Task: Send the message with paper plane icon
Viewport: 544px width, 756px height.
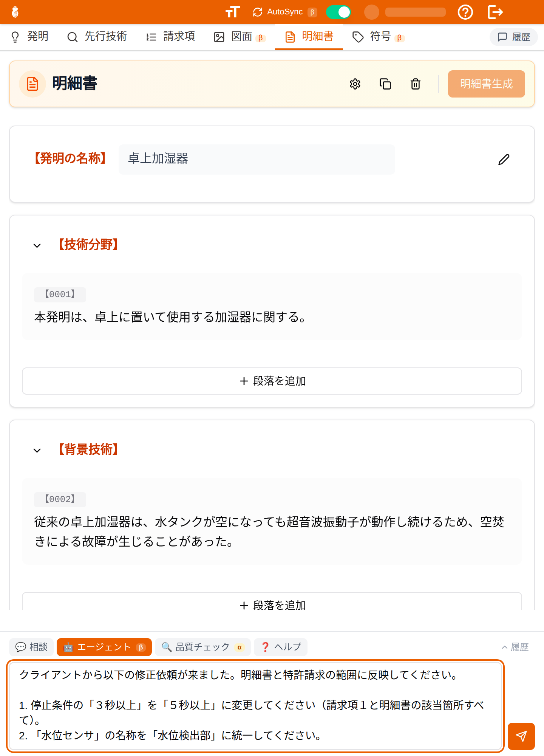Action: 521,736
